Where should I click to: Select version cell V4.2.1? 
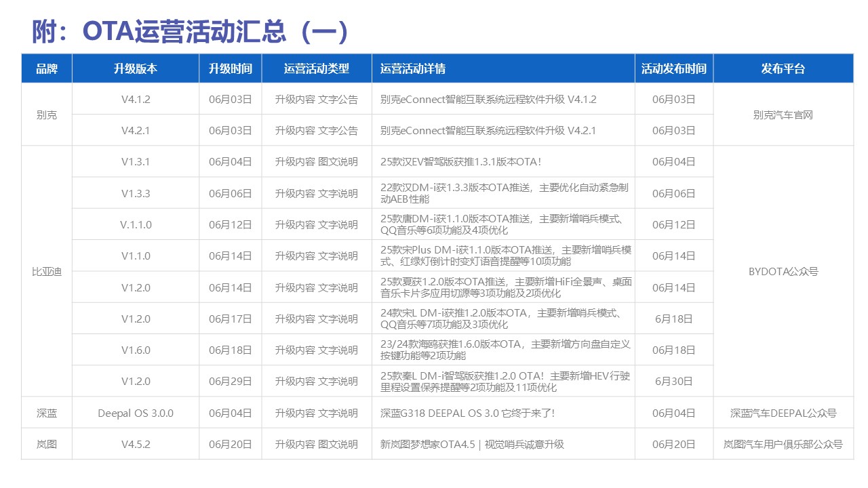(x=136, y=130)
